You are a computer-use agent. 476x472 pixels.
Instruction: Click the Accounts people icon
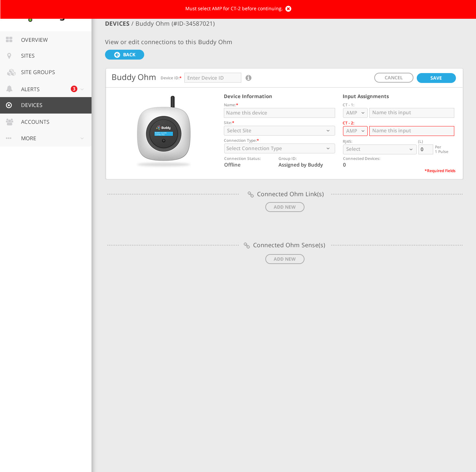coord(10,122)
